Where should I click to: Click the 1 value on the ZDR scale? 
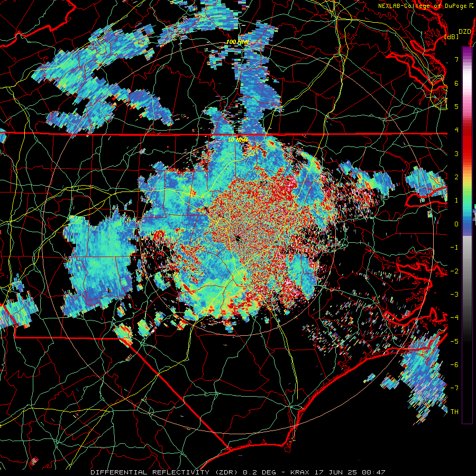coord(456,200)
